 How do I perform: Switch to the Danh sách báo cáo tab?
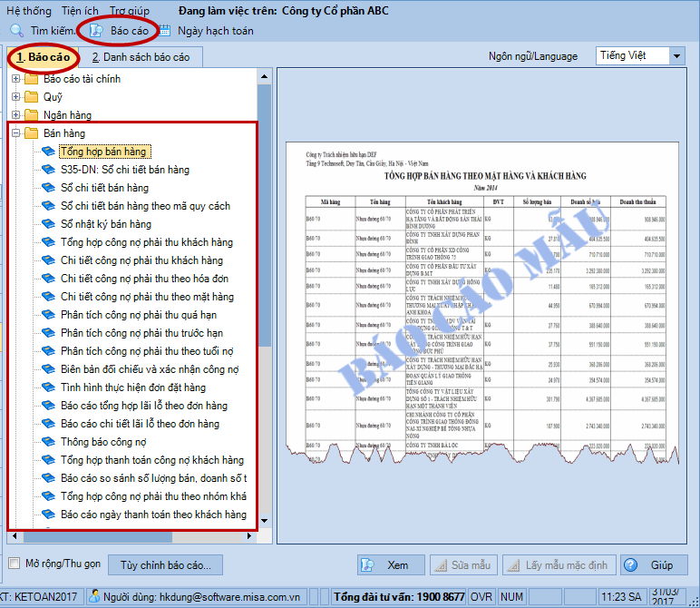tap(141, 57)
